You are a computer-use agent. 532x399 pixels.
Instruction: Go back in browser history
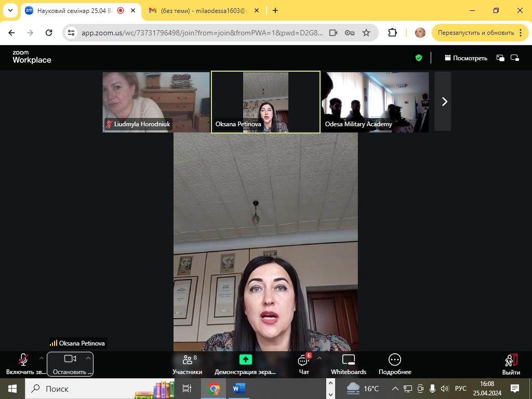(x=11, y=33)
